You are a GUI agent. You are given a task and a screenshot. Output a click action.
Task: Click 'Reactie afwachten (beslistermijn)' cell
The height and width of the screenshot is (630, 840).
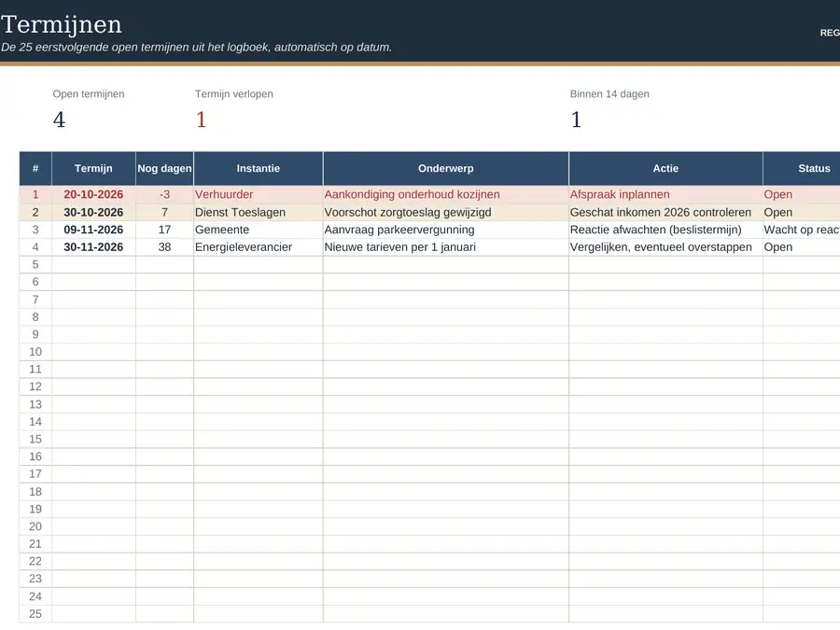(665, 230)
